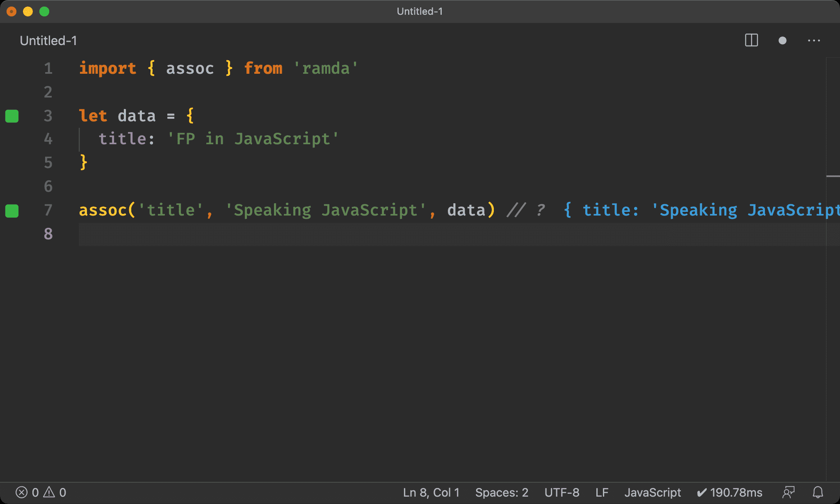The width and height of the screenshot is (840, 504).
Task: Open errors count in status bar
Action: pyautogui.click(x=27, y=492)
